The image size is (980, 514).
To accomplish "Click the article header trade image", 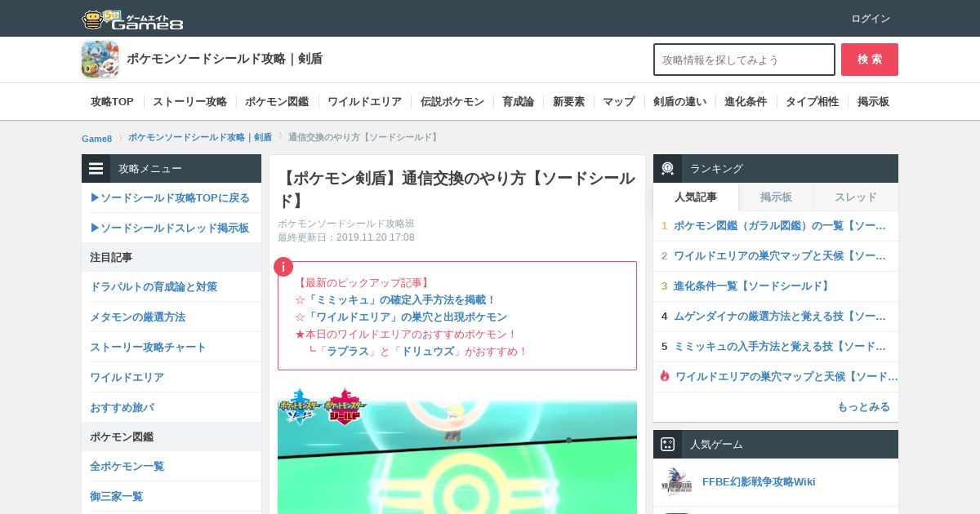I will [457, 450].
